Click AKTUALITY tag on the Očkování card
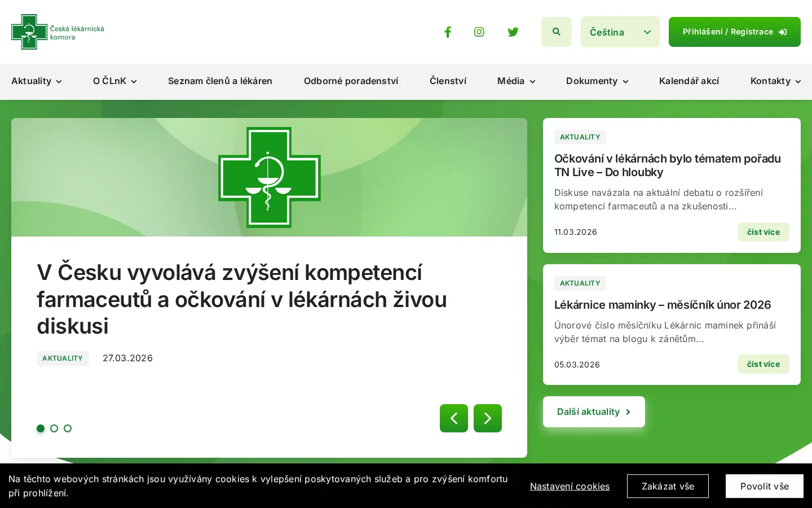 pyautogui.click(x=580, y=137)
